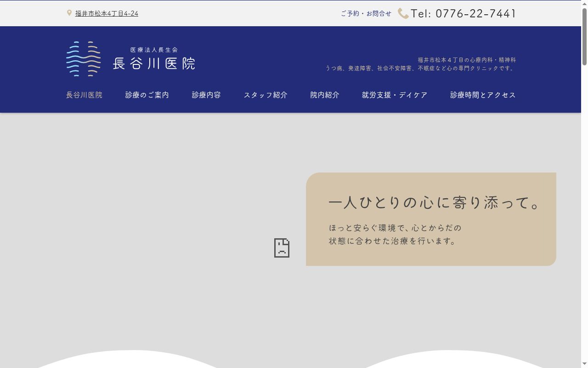
Task: Click the 医療法人長生会 text above the clinic name
Action: [154, 50]
